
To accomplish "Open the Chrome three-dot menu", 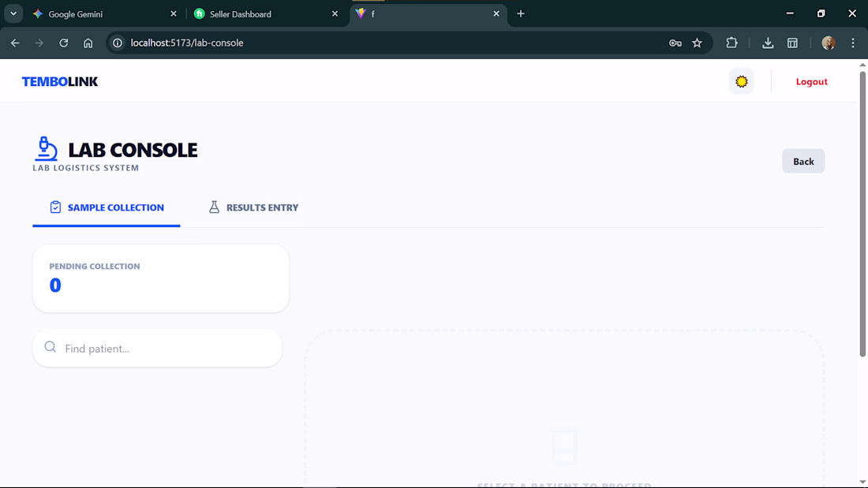I will pyautogui.click(x=853, y=43).
